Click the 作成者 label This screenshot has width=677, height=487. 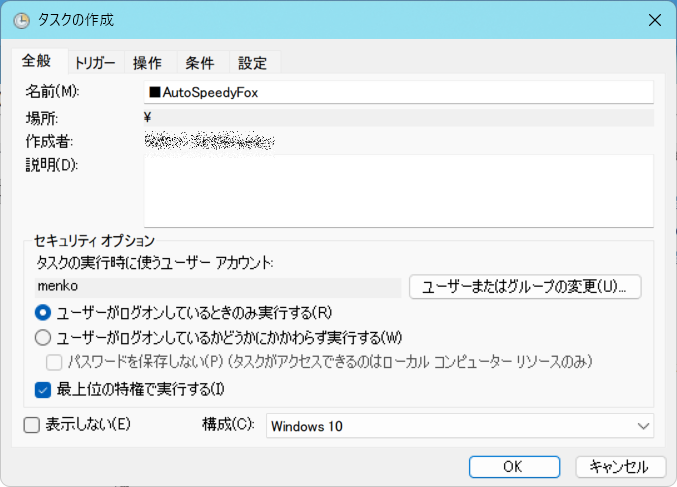[49, 141]
